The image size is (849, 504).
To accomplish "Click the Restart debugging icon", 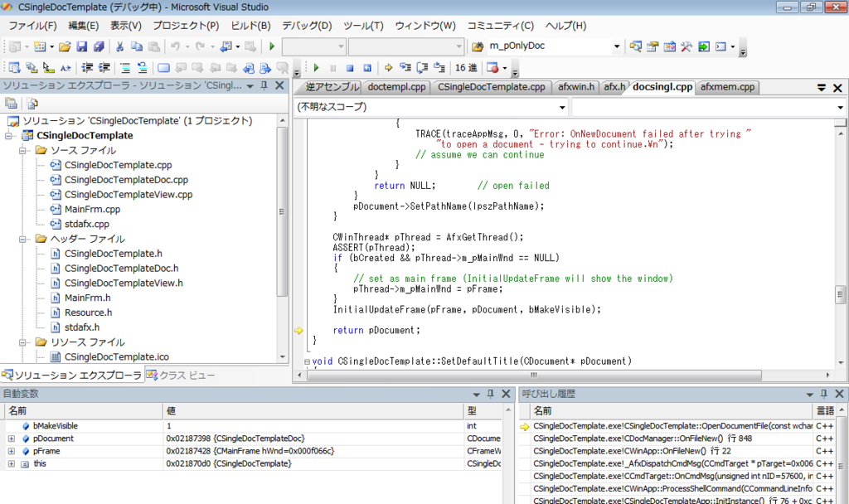I will (367, 68).
